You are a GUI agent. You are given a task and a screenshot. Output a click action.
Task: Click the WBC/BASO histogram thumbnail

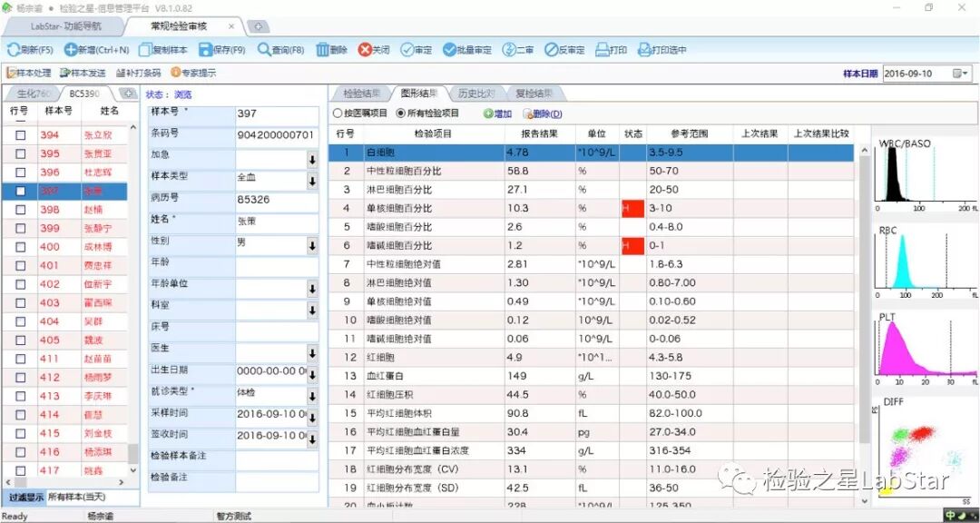click(926, 177)
